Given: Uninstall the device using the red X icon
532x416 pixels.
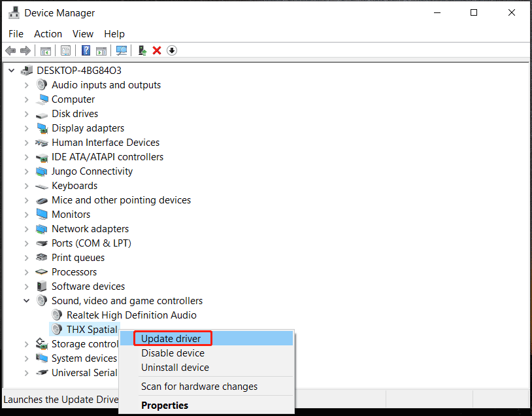Looking at the screenshot, I should click(158, 50).
